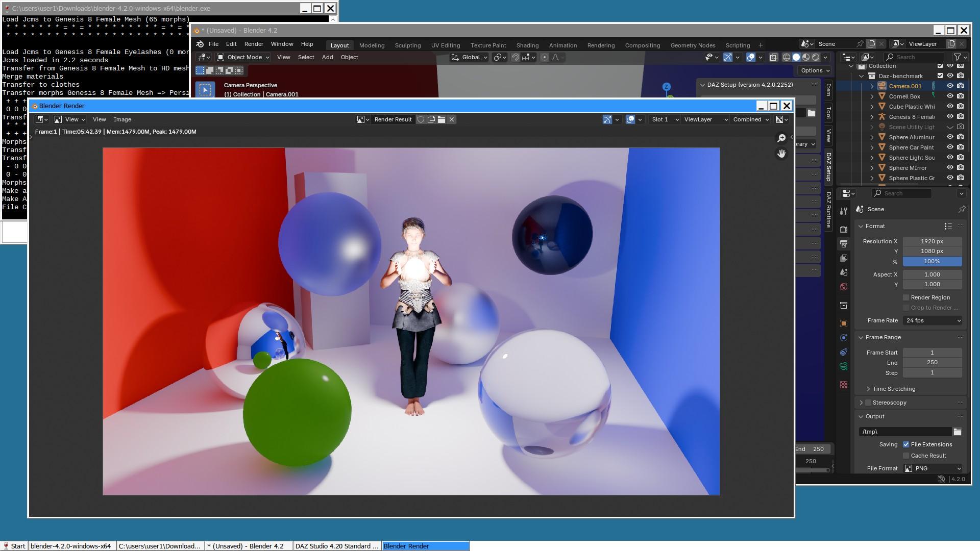This screenshot has height=551, width=980.
Task: Click the zoom magnifier in render view
Action: [781, 138]
